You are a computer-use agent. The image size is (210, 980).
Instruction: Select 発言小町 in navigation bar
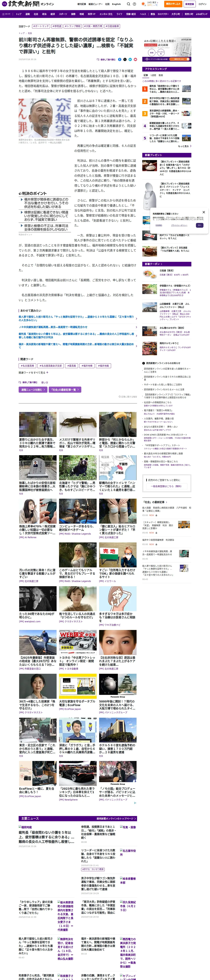(x=189, y=14)
